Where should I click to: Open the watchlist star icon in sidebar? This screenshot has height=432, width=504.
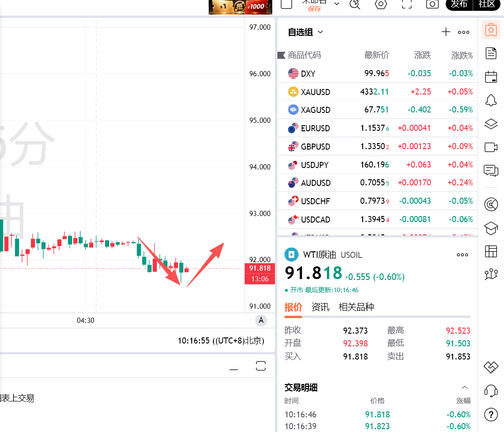pyautogui.click(x=491, y=30)
